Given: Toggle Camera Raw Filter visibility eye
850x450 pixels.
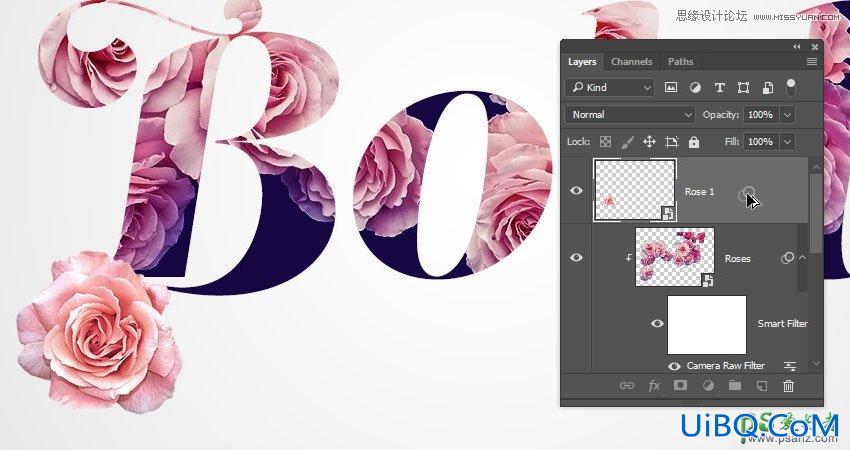Looking at the screenshot, I should pyautogui.click(x=674, y=366).
